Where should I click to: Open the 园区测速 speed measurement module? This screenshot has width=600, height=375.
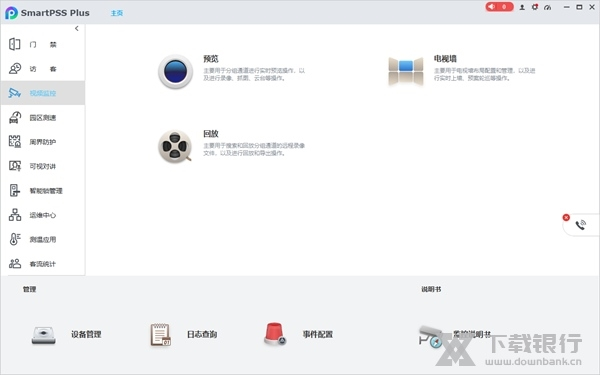coord(43,117)
